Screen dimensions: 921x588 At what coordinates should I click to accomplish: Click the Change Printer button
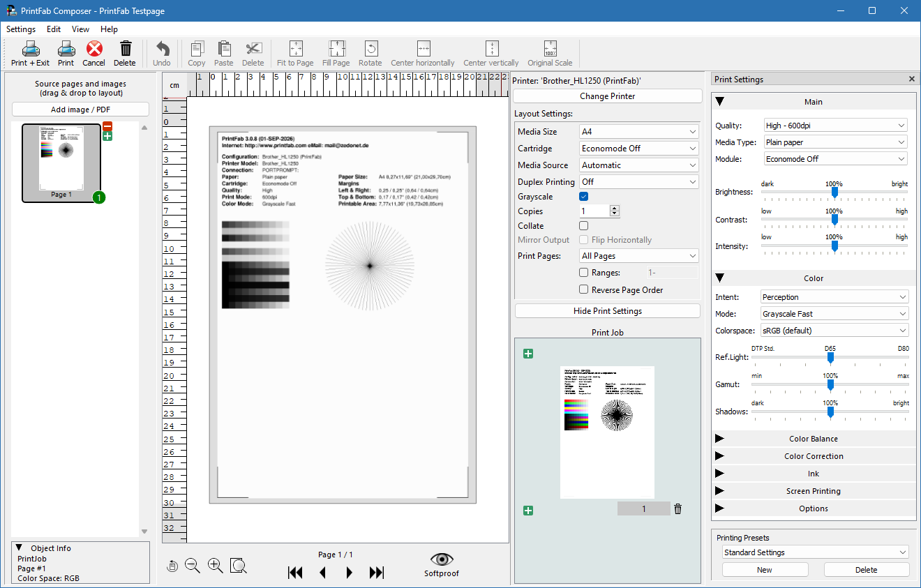[x=608, y=96]
